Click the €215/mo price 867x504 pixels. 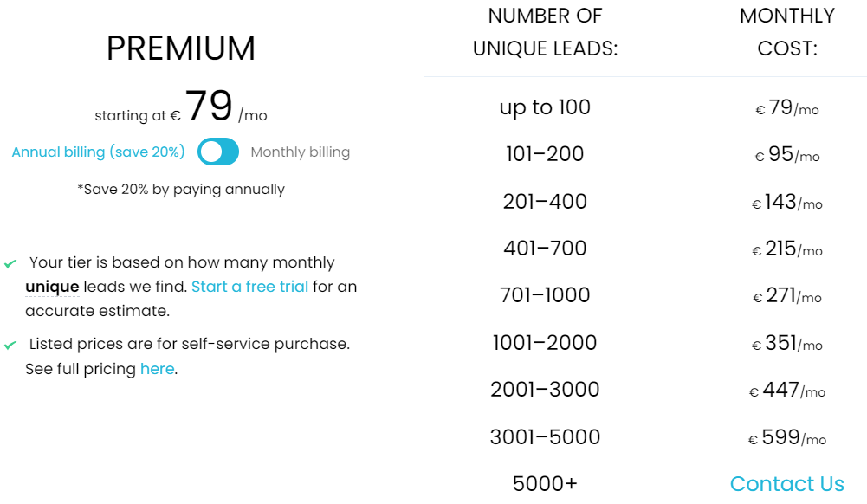coord(786,249)
